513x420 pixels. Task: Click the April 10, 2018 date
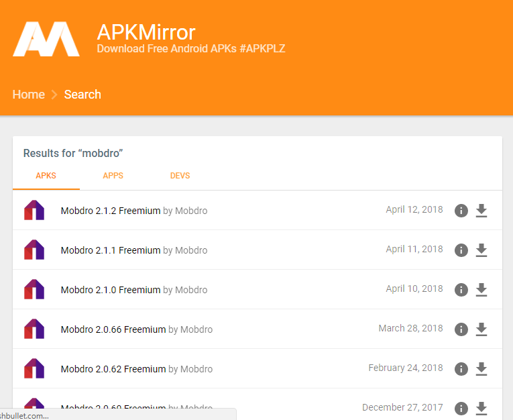coord(414,288)
